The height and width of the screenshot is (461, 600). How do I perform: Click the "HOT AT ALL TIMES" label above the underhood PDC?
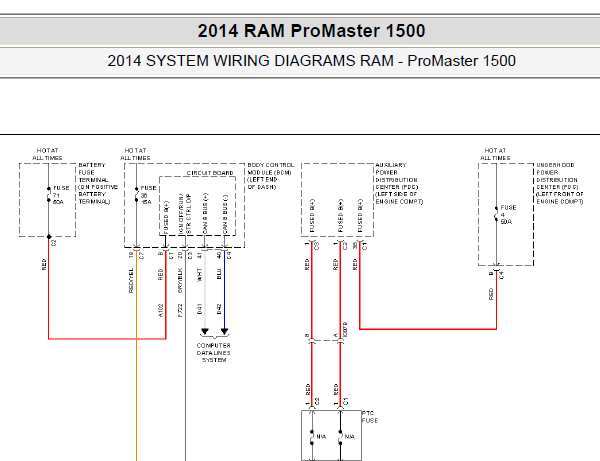(x=495, y=154)
